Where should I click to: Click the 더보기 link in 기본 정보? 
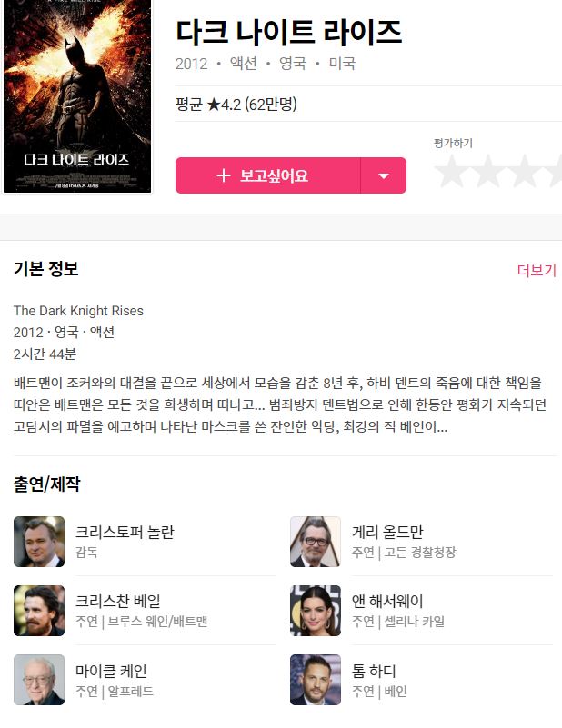(537, 270)
